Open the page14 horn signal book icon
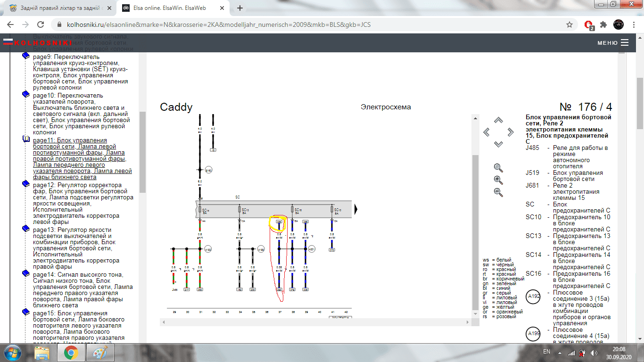 pyautogui.click(x=26, y=274)
